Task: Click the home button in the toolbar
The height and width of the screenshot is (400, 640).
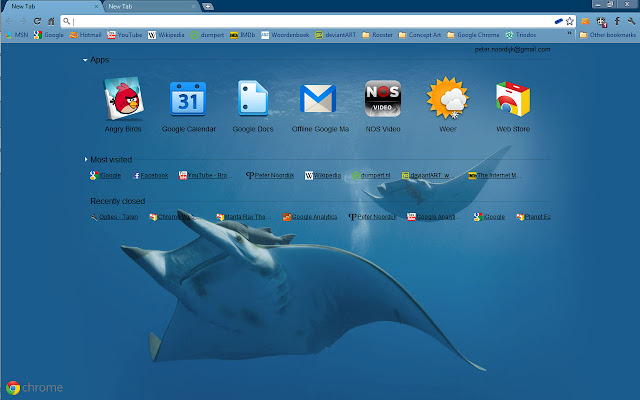Action: click(50, 21)
